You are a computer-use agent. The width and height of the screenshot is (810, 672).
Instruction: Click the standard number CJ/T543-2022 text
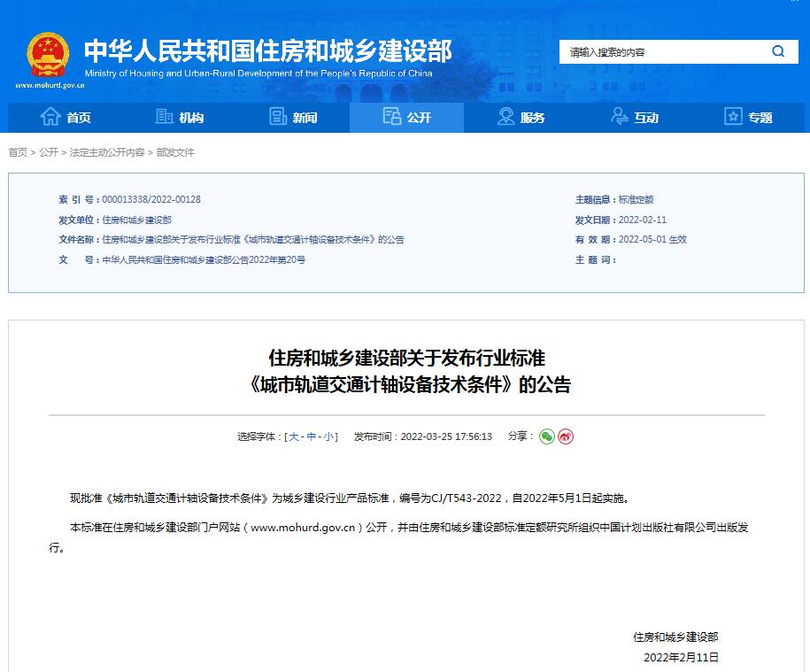pos(466,498)
